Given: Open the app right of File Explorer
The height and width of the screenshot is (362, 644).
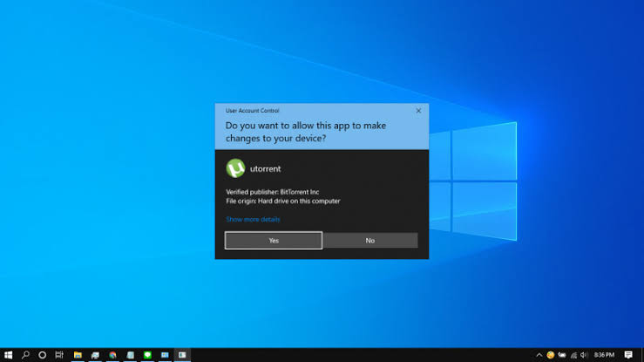Looking at the screenshot, I should point(95,355).
